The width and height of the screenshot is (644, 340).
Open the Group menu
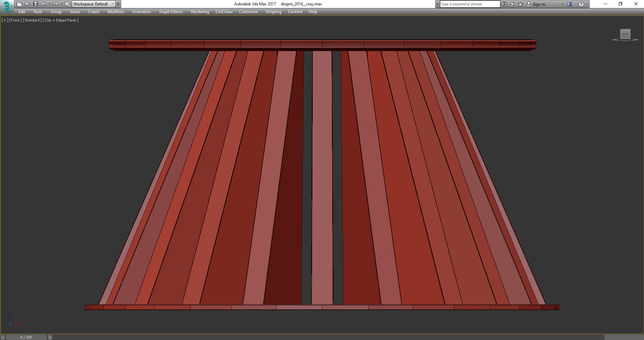[x=56, y=12]
